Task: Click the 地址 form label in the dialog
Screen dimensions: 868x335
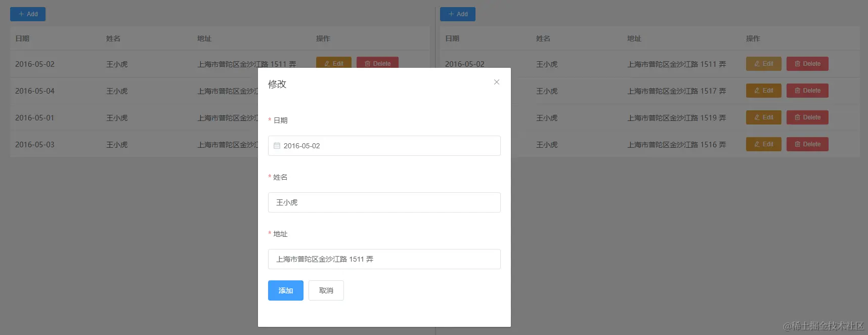Action: 280,234
